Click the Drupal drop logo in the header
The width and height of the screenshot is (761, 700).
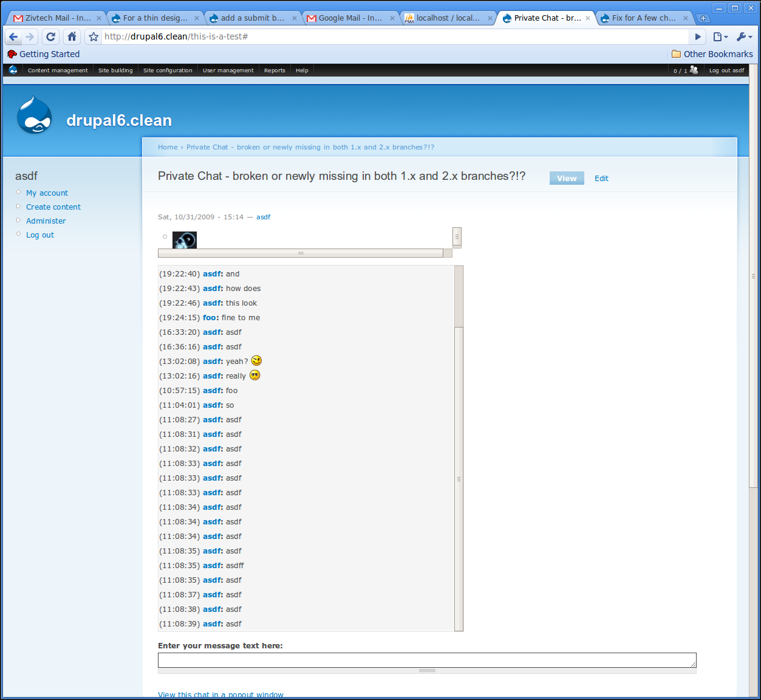coord(35,114)
